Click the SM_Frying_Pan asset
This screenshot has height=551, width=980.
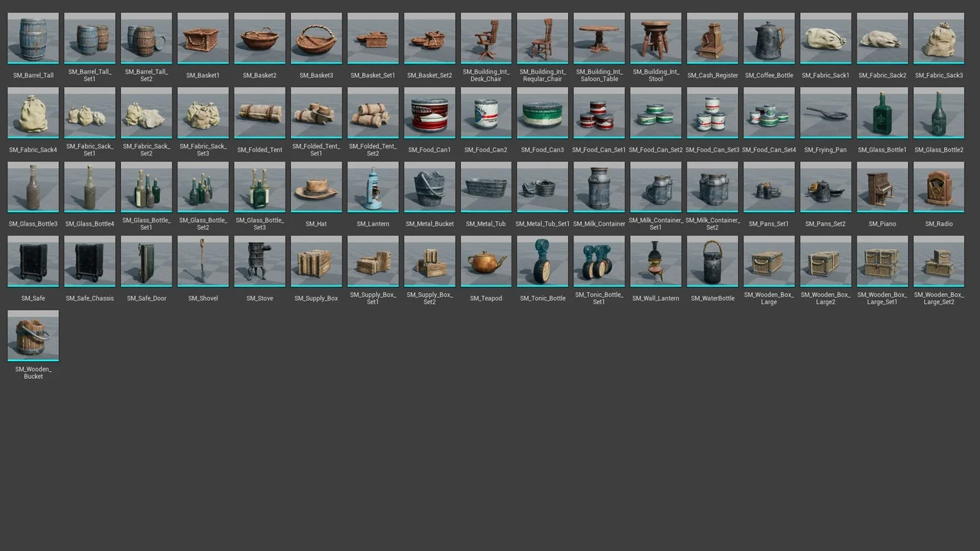[826, 112]
